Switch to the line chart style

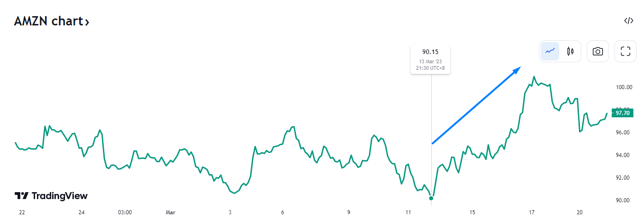point(550,51)
